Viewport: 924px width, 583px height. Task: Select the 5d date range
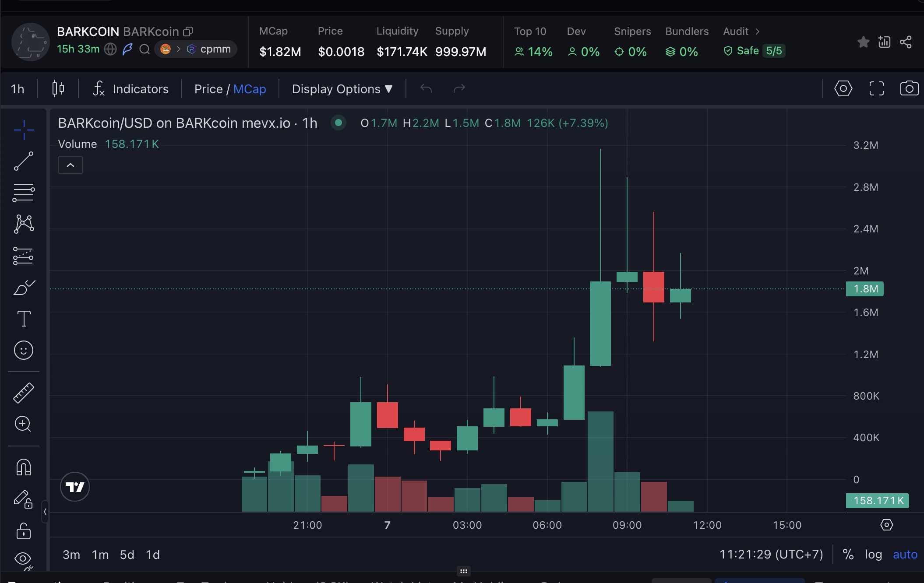[x=127, y=555]
